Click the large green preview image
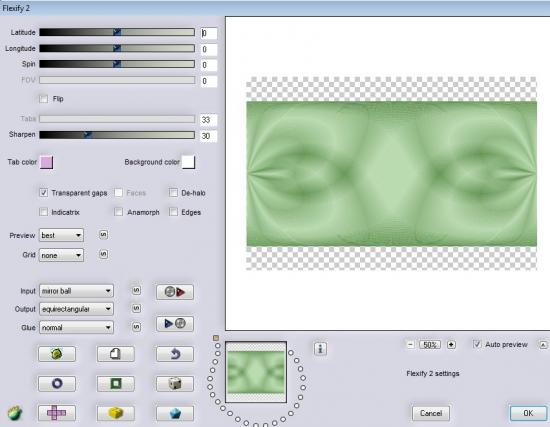550x427 pixels. 391,174
